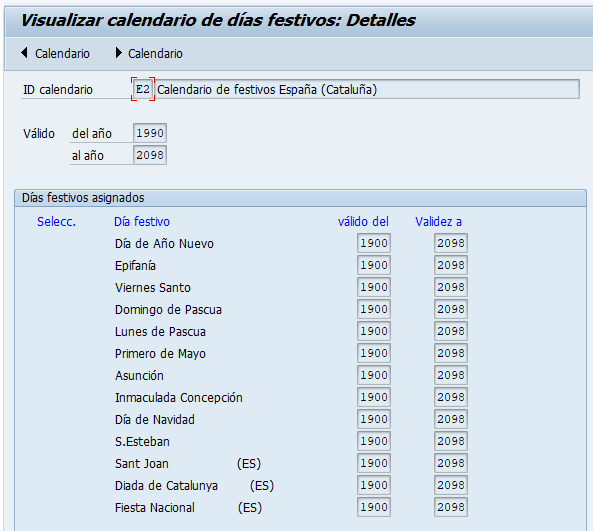Screen dimensions: 593x531
Task: Click 'Validez a' 2098 for Epifanía
Action: (x=451, y=265)
